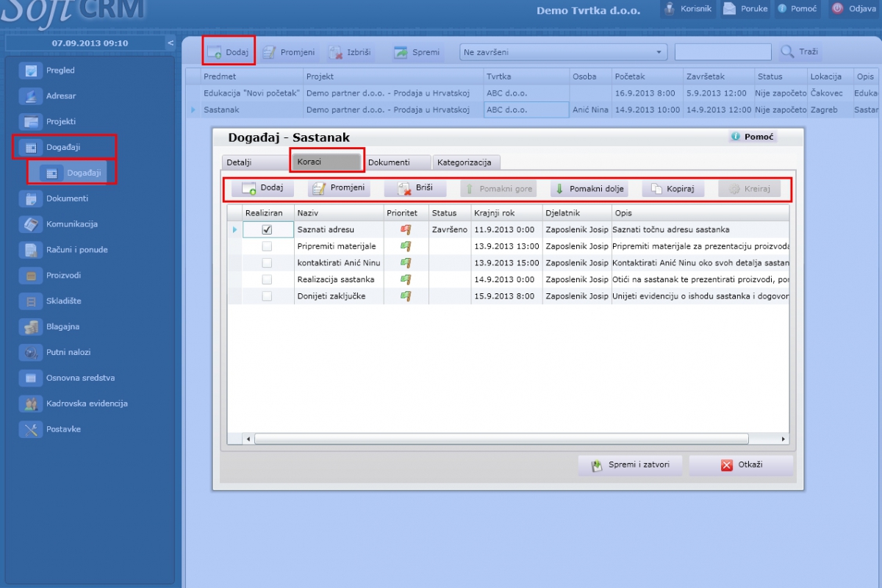Switch to the Koraci tab
The image size is (882, 588).
(x=327, y=161)
